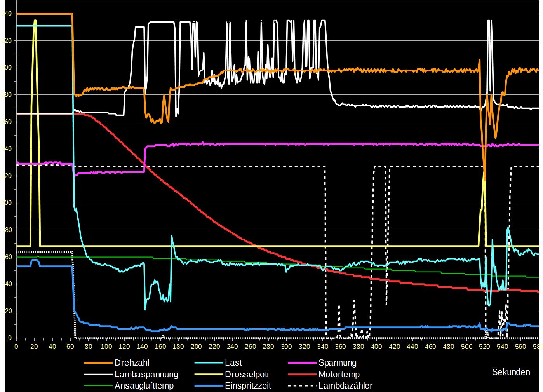
Task: Click the Spannung legend label
Action: [337, 363]
